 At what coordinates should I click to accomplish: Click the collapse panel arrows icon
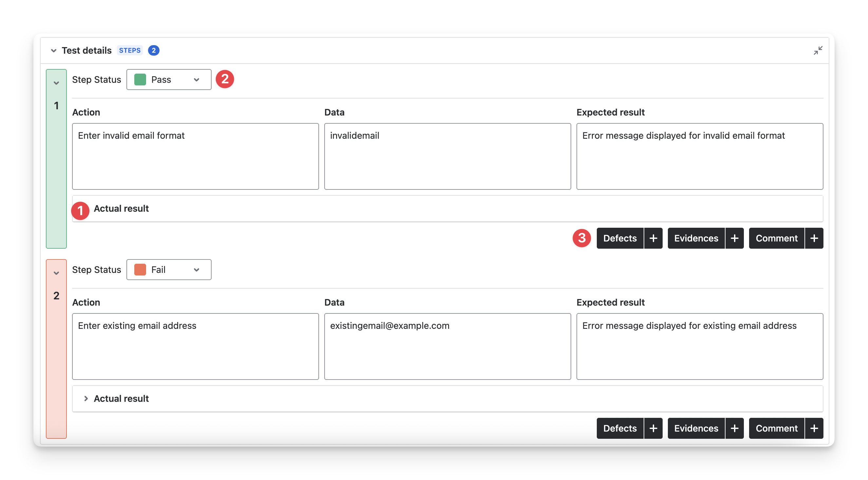[818, 50]
